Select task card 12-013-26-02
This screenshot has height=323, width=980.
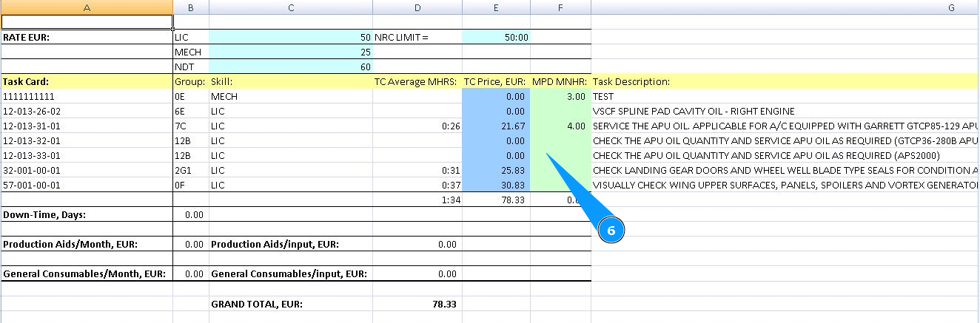tap(87, 111)
